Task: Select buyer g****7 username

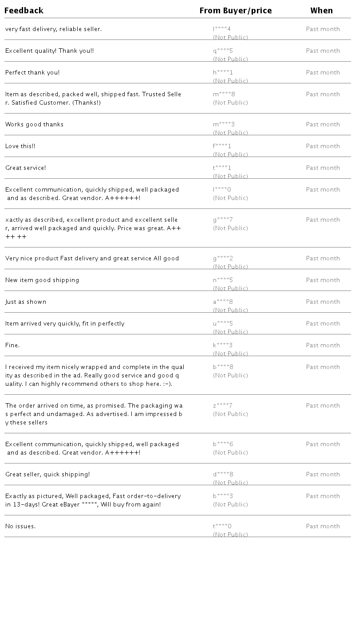Action: 223,220
